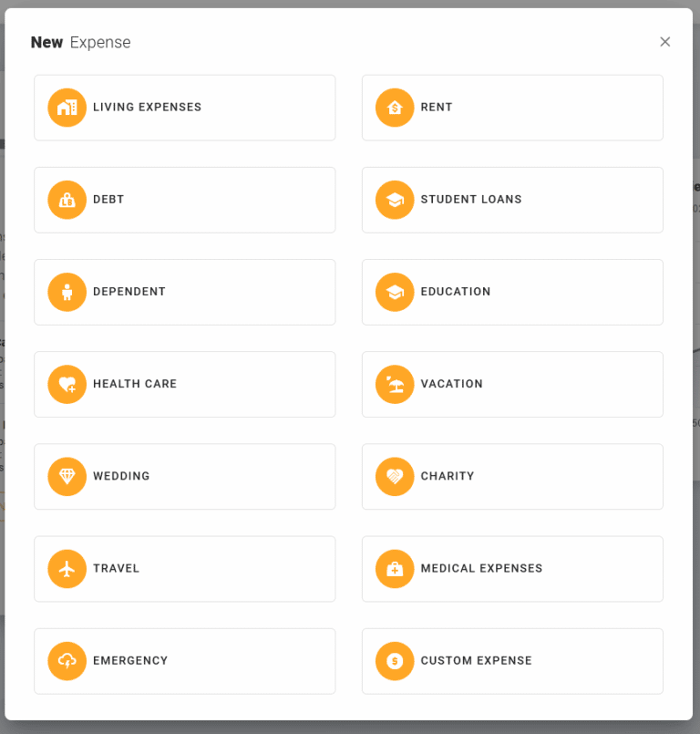
Task: Add a new Rent expense
Action: pos(512,107)
